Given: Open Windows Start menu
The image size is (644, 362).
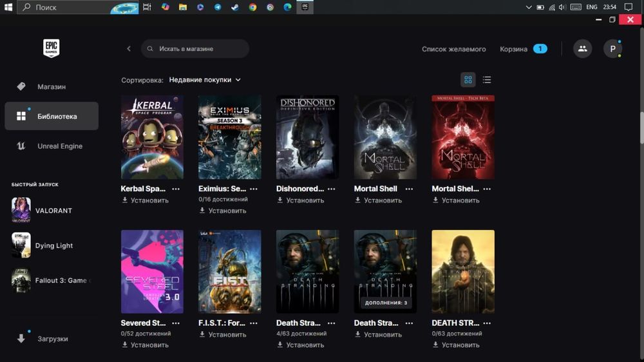Looking at the screenshot, I should (8, 7).
